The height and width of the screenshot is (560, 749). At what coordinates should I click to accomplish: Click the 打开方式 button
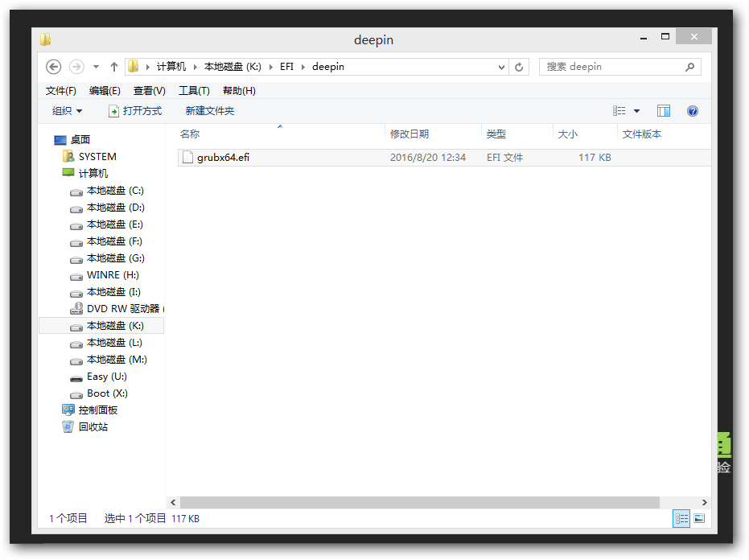tap(135, 111)
